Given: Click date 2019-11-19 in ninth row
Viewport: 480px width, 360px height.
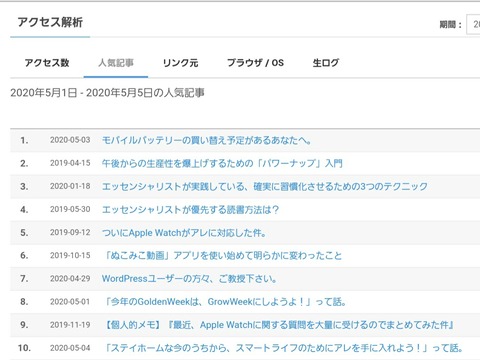Looking at the screenshot, I should tap(70, 325).
